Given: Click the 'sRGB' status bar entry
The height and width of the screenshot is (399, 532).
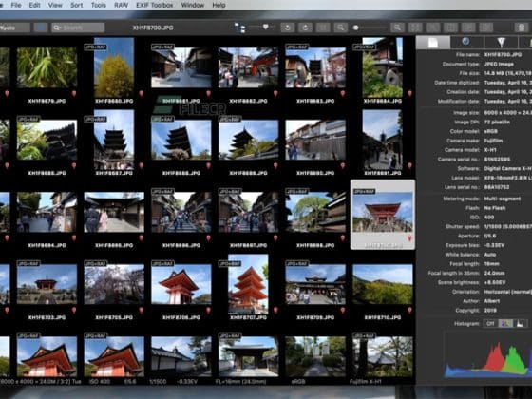Looking at the screenshot, I should point(298,382).
